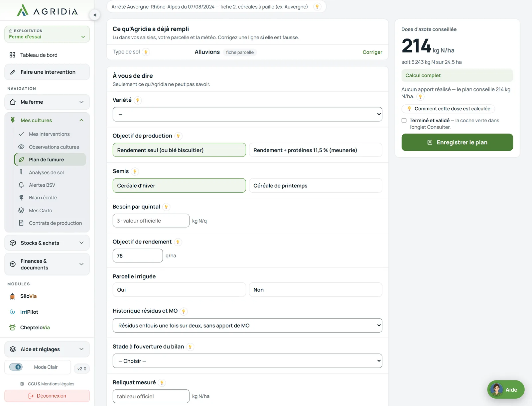
Task: Click the Corriger link for soil type
Action: (372, 52)
